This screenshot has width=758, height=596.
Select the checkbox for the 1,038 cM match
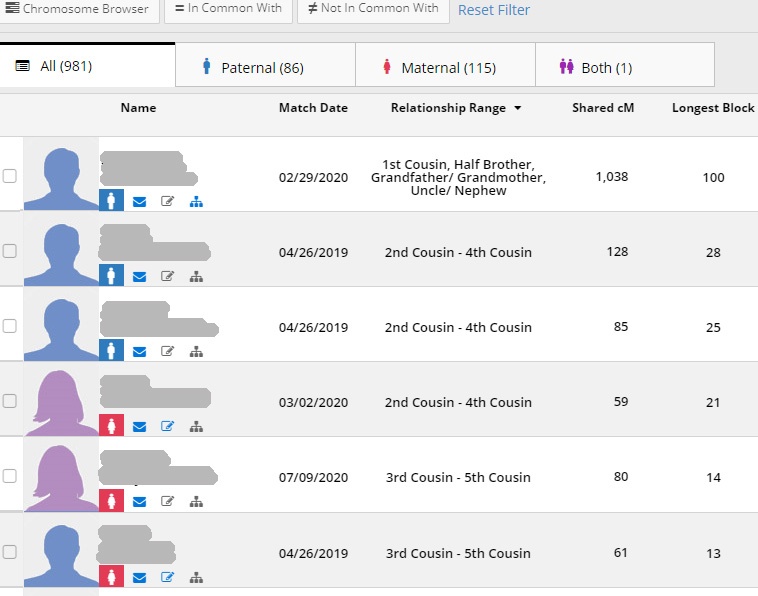click(10, 176)
